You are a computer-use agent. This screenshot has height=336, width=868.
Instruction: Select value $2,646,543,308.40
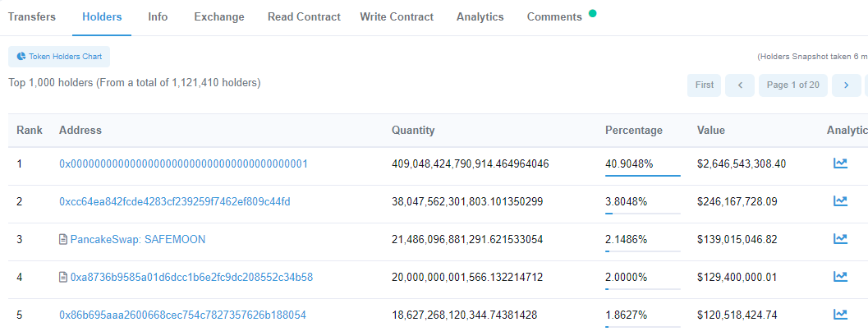[742, 163]
